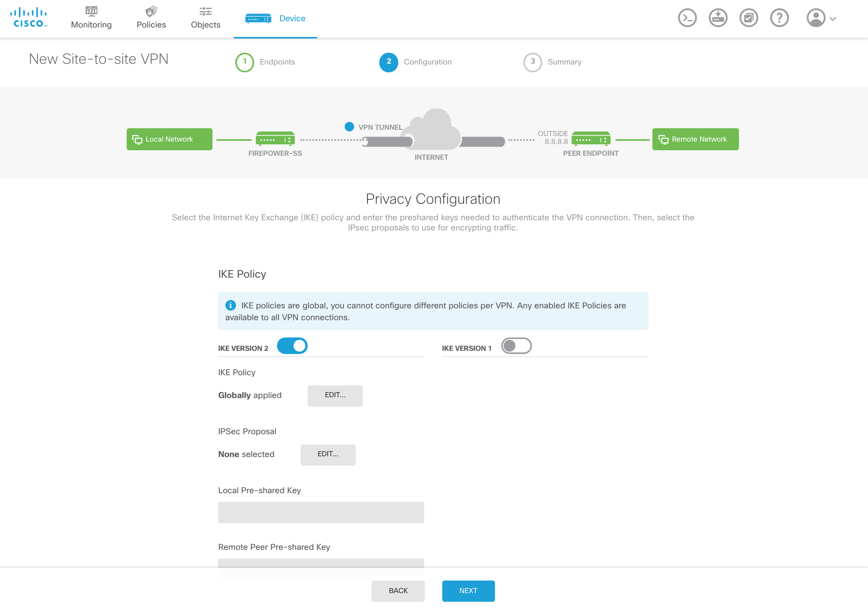Focus the Local Pre-shared Key field
This screenshot has width=868, height=612.
pos(321,512)
